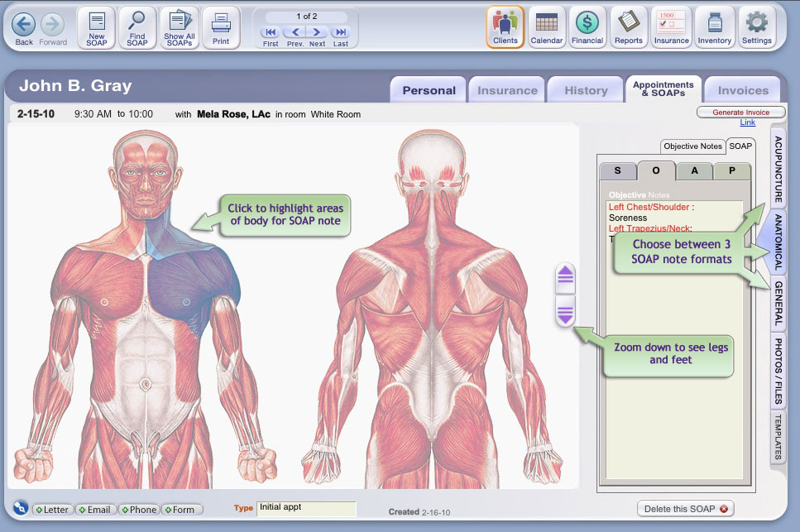Add a Letter record
Image resolution: width=800 pixels, height=532 pixels.
click(53, 510)
